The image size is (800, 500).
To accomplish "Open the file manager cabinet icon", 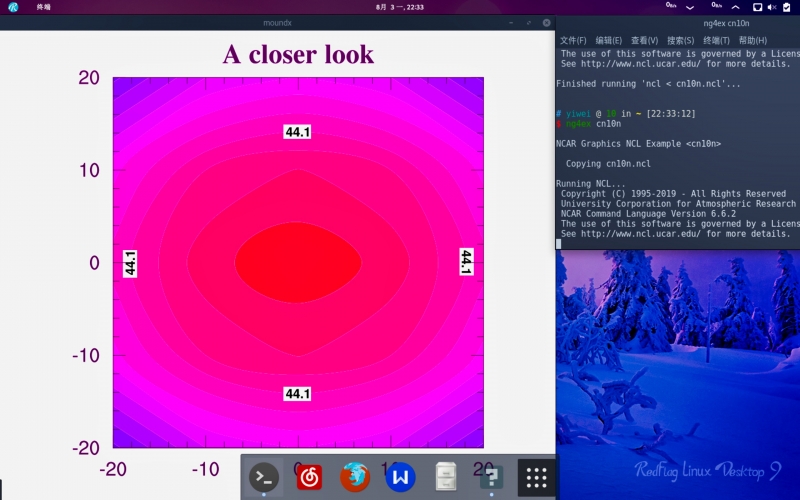I will tap(445, 477).
